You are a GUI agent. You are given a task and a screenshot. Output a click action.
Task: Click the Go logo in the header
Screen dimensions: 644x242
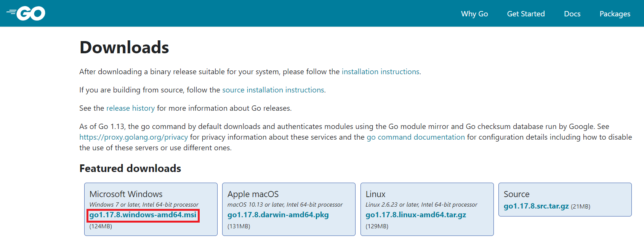(26, 13)
